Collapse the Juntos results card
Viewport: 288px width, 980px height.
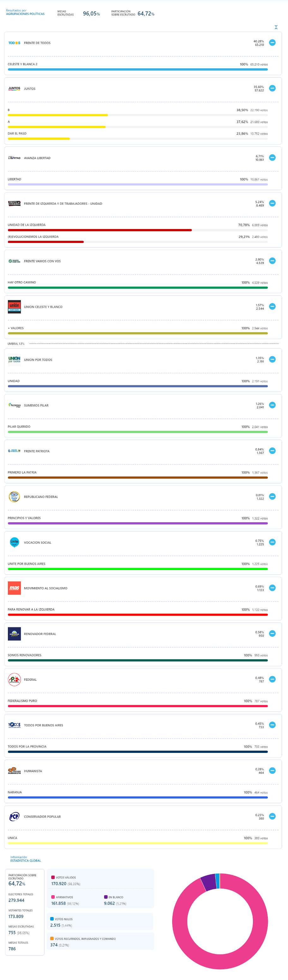point(272,88)
